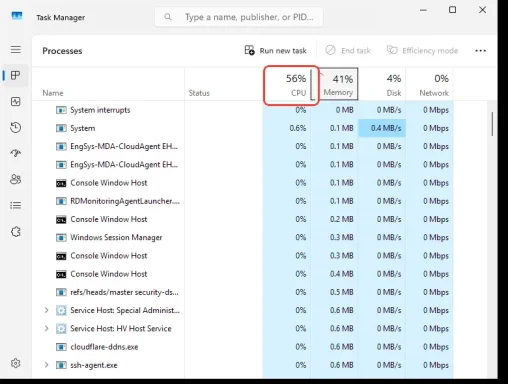
Task: Minimize the Task Manager window
Action: (423, 10)
